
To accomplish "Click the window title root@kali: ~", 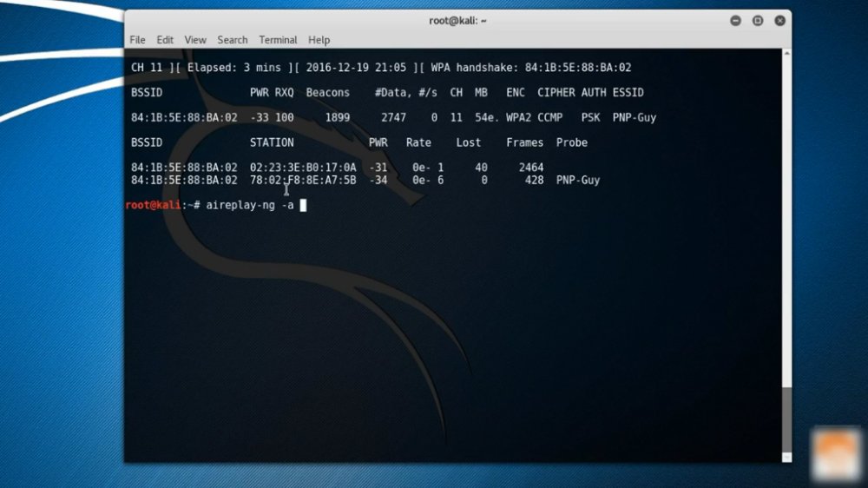I will coord(457,21).
